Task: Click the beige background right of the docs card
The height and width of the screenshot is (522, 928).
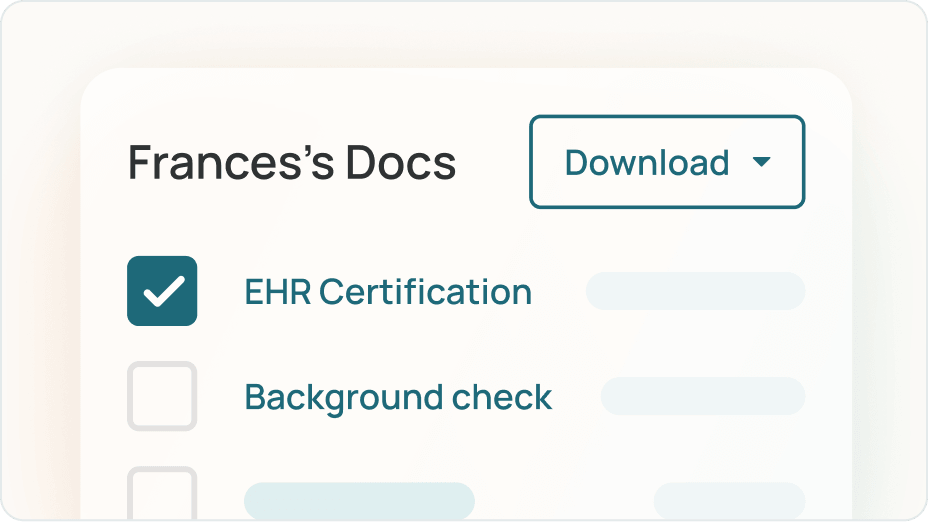Action: point(888,300)
